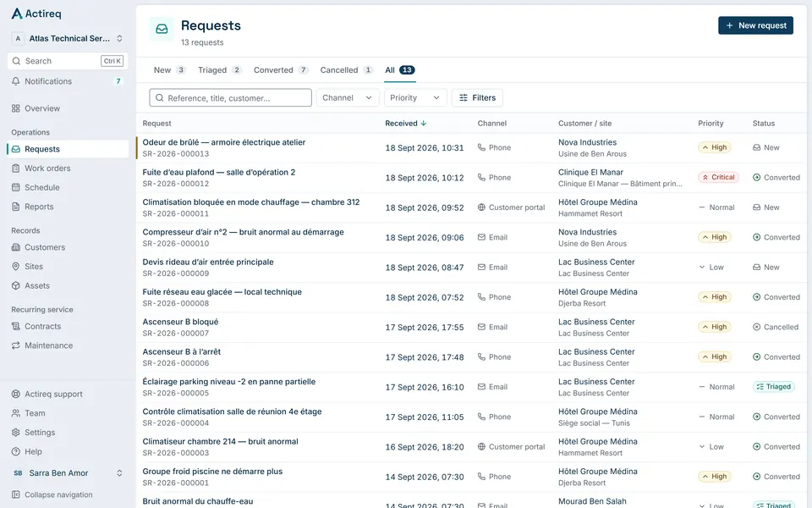Click the Actireq support lifebuoy icon
Image resolution: width=812 pixels, height=508 pixels.
point(16,394)
